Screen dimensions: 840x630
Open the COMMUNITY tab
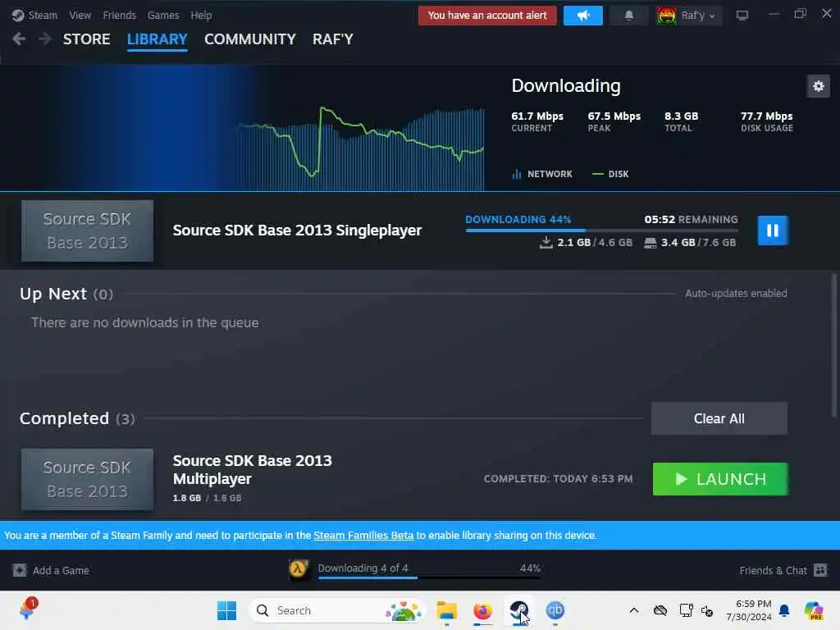[x=249, y=39]
